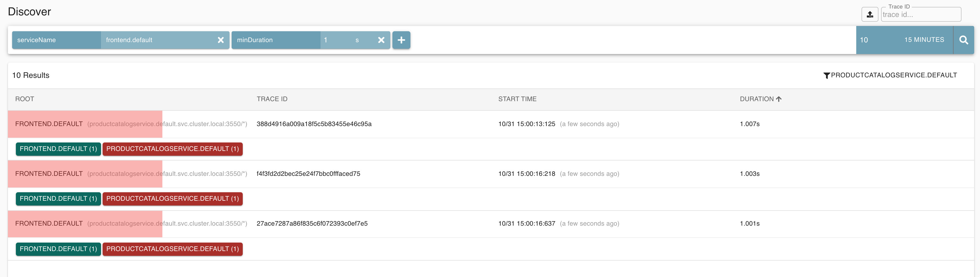Viewport: 980px width, 277px height.
Task: Focus the Trace ID input field
Action: pyautogui.click(x=921, y=15)
